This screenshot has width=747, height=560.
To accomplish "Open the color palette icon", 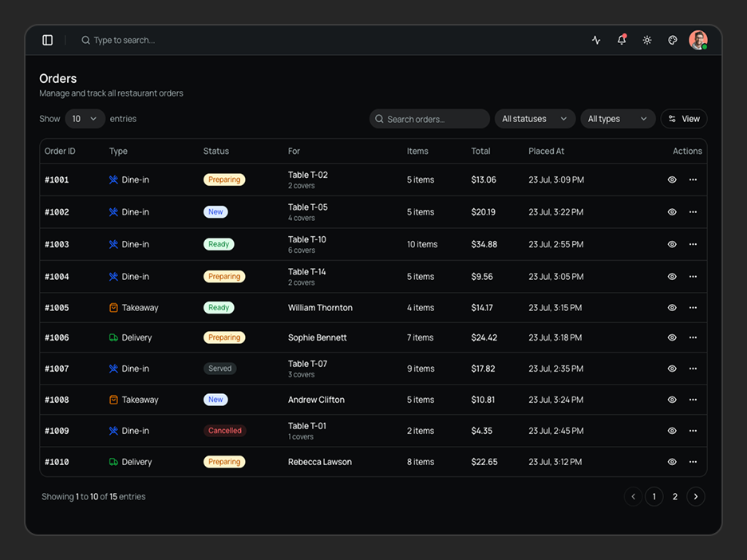I will pos(672,40).
